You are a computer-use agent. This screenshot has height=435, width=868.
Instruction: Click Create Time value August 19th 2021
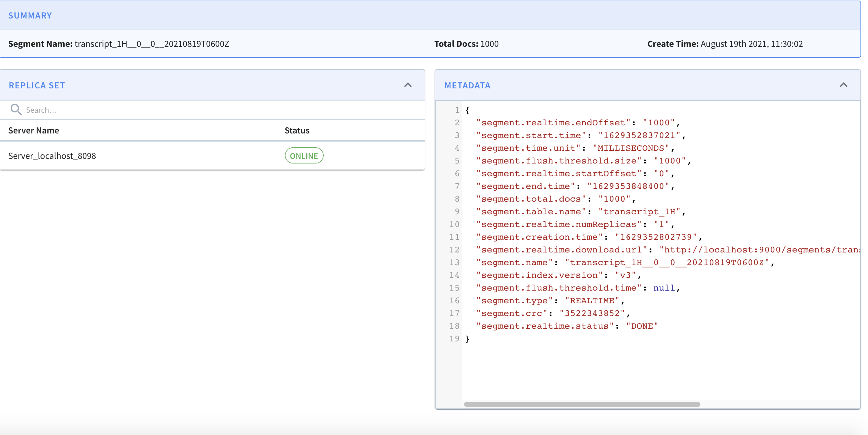[x=752, y=44]
